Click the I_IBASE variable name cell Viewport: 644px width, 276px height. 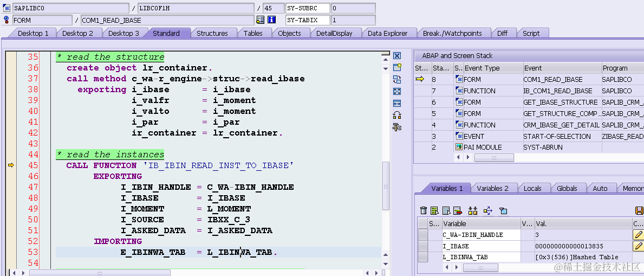(x=482, y=246)
